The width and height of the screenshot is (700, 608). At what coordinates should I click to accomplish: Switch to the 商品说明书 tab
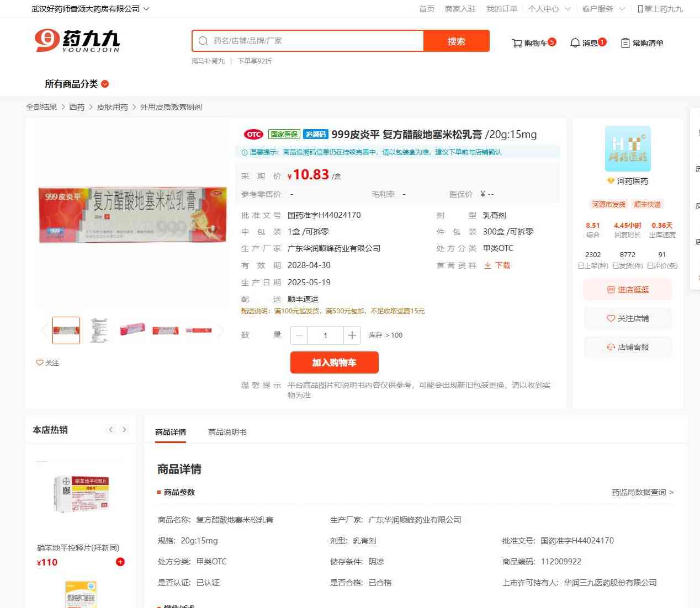227,432
